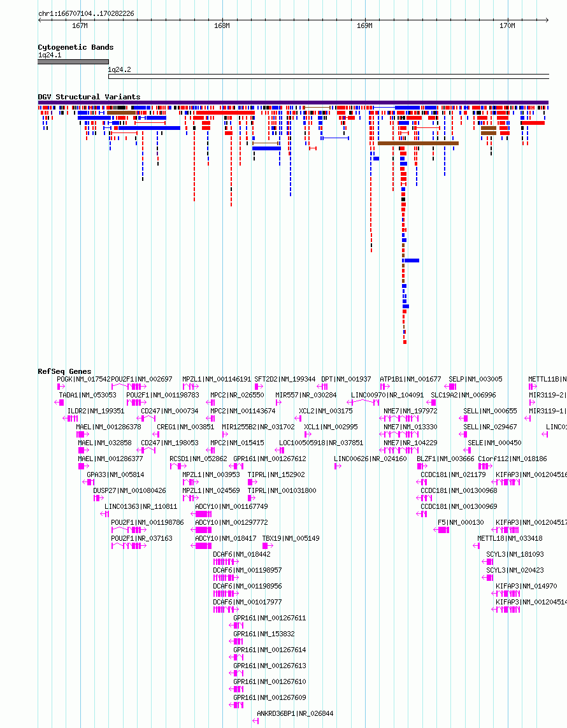Click F5|NM_000130 label
Screen dimensions: 567x728
point(461,522)
